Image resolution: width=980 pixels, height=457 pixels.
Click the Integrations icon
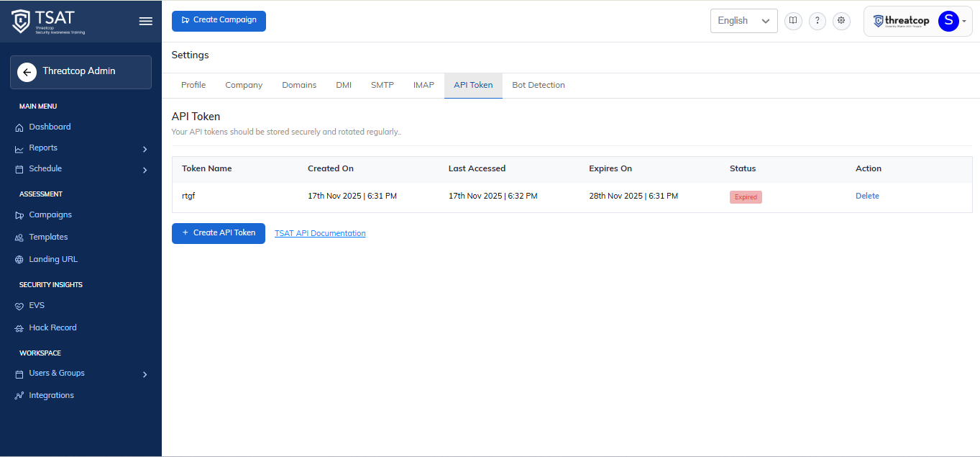[19, 396]
